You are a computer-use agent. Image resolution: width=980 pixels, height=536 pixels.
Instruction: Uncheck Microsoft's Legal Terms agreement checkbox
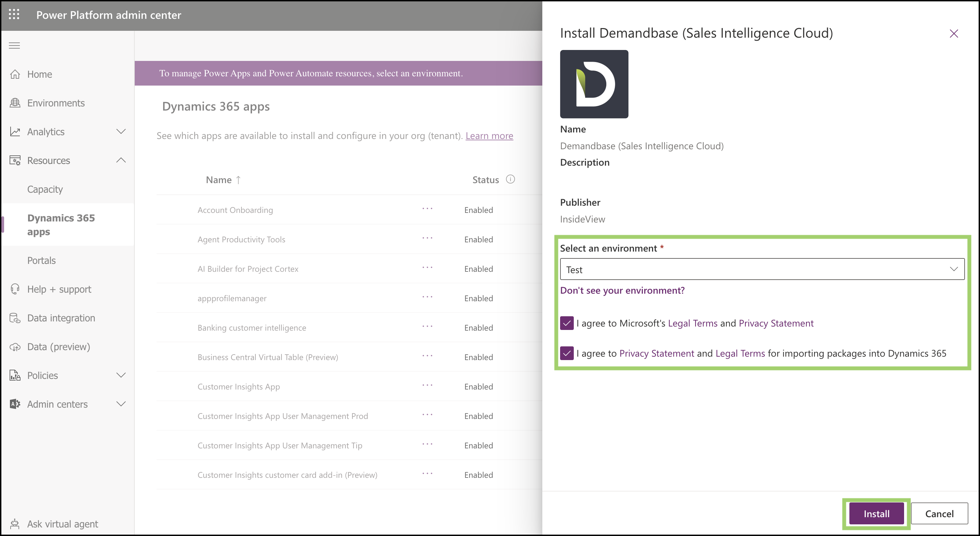[567, 323]
